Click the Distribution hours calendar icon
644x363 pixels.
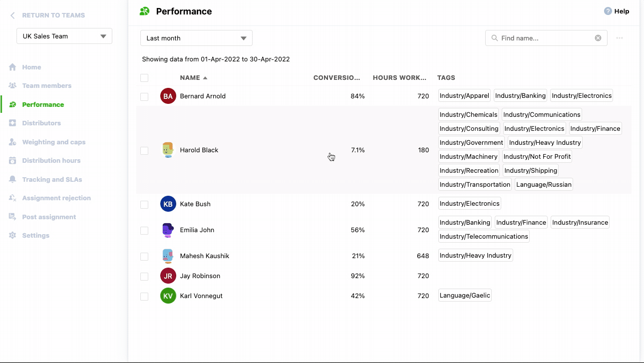pos(12,161)
